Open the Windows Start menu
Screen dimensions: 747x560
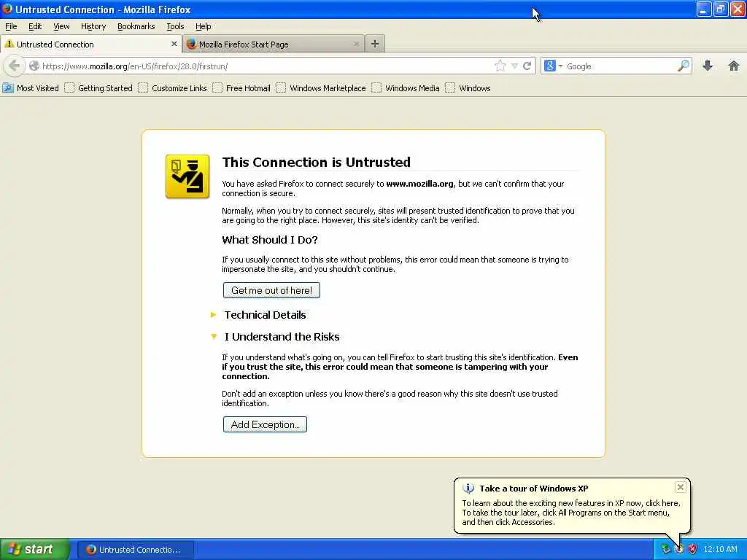click(35, 549)
